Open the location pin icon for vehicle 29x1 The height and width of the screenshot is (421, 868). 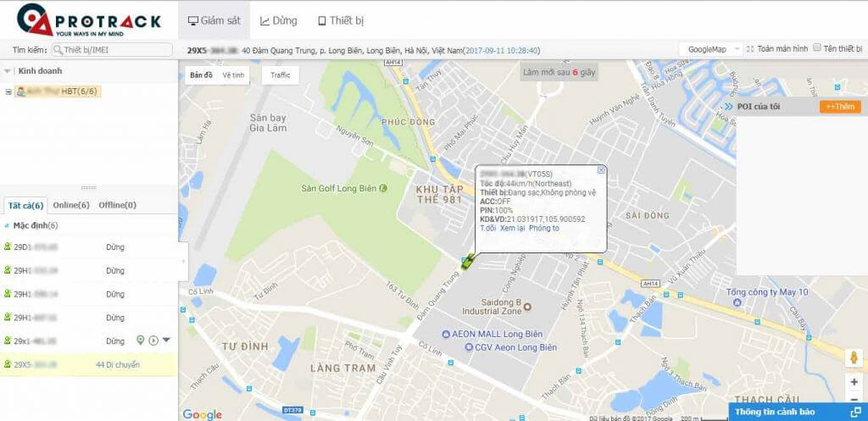[x=141, y=341]
